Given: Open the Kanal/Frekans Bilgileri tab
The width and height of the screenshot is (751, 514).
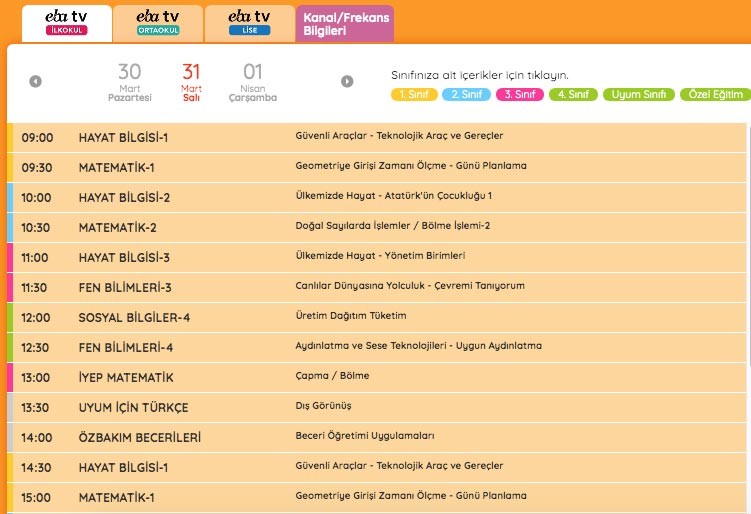Looking at the screenshot, I should click(x=345, y=23).
